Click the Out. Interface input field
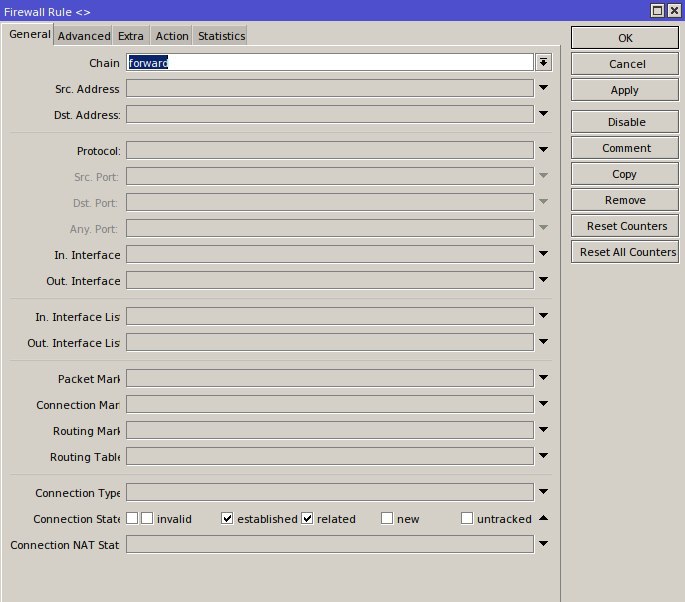Viewport: 685px width, 602px height. (330, 280)
